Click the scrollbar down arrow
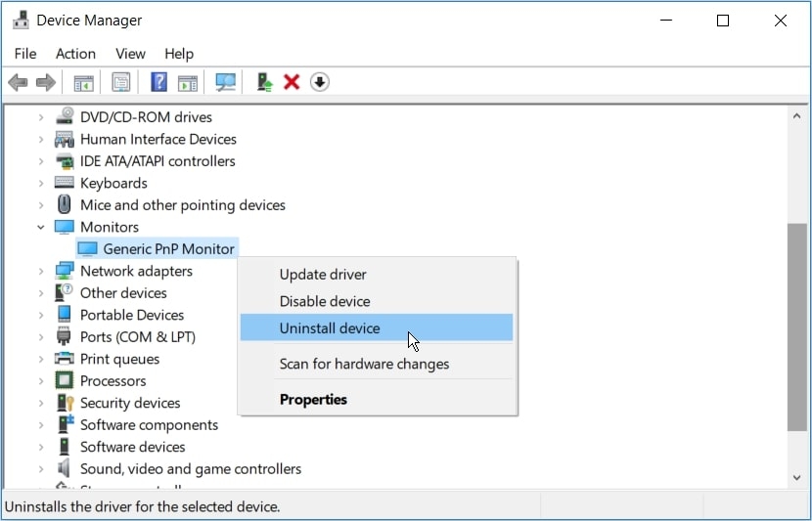 pos(797,478)
